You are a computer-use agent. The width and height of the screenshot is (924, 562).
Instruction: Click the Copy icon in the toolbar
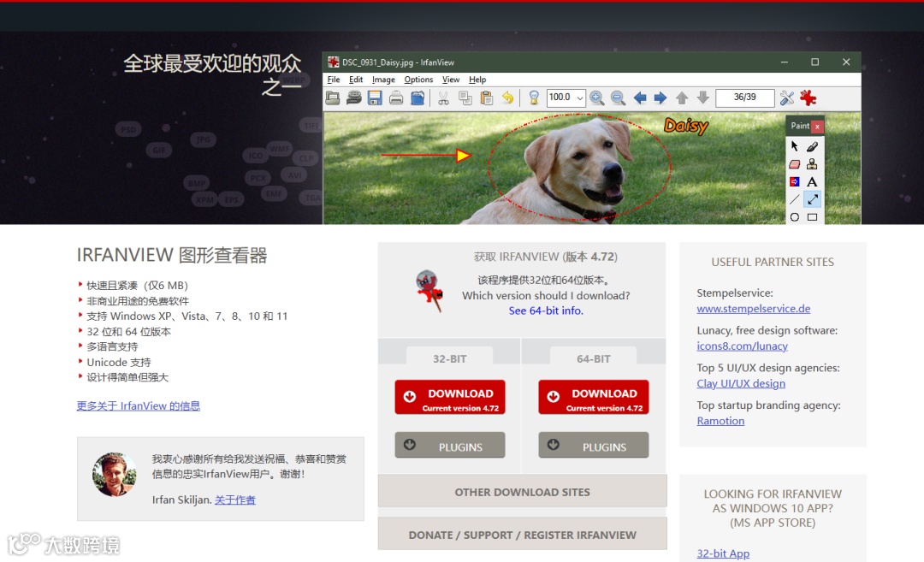click(x=465, y=98)
